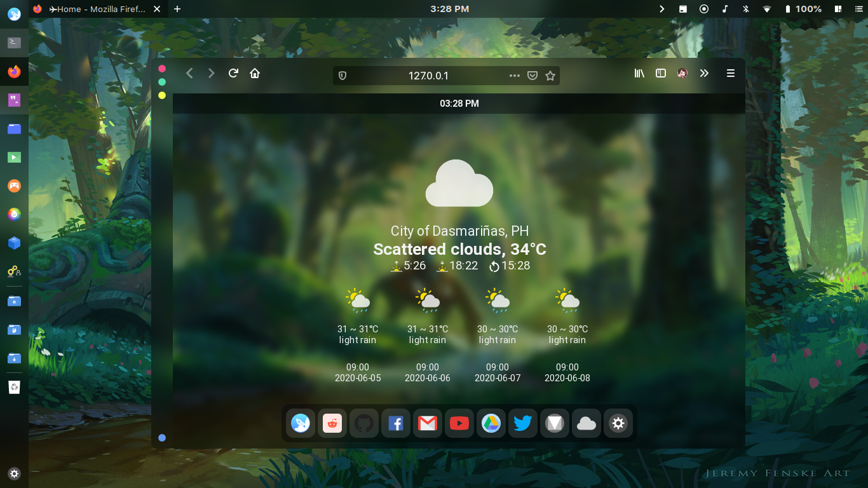The height and width of the screenshot is (488, 868).
Task: Save the page to Pocket
Action: [x=532, y=76]
